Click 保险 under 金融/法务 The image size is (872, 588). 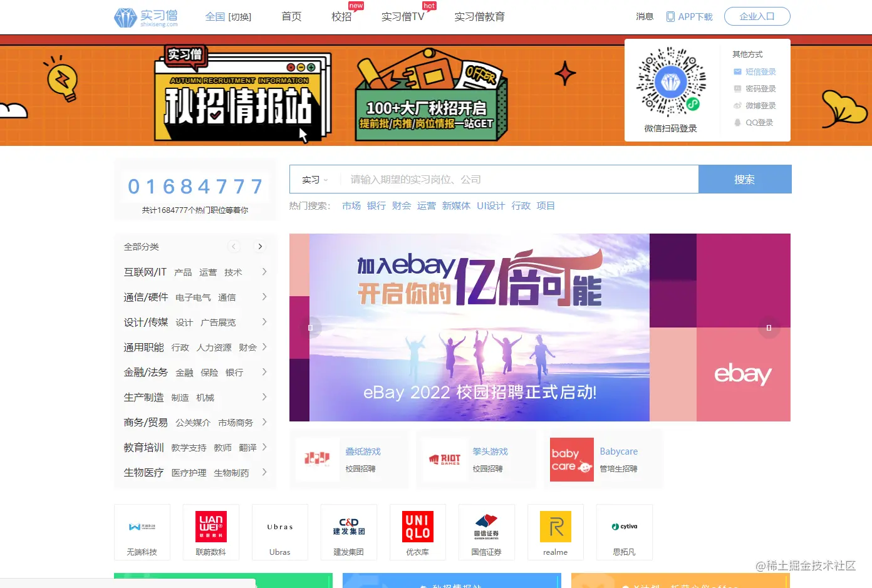point(209,373)
